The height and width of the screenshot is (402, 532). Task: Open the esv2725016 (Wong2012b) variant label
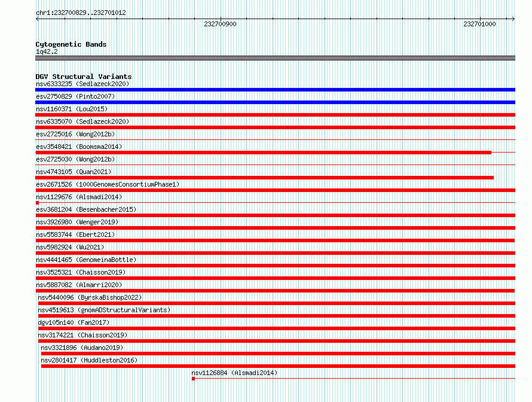75,134
